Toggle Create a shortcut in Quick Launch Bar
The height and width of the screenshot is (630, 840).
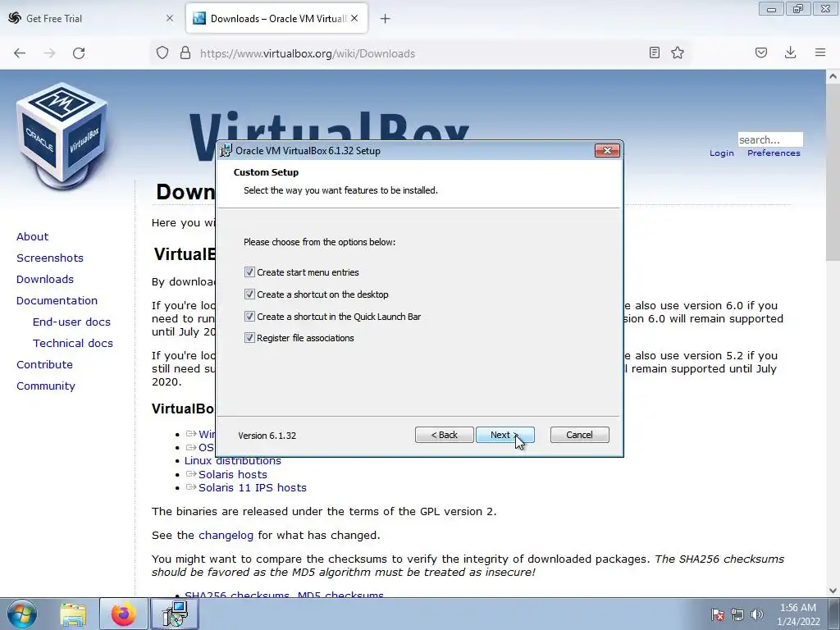[249, 316]
